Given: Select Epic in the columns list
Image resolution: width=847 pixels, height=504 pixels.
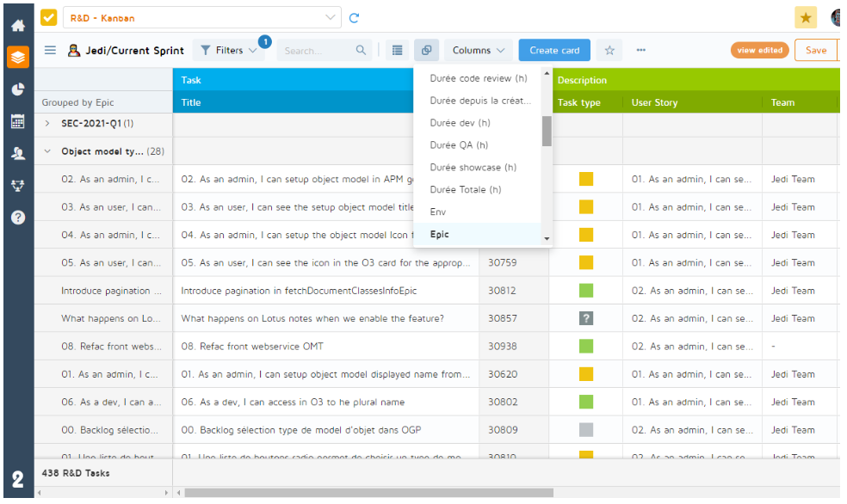Looking at the screenshot, I should pyautogui.click(x=440, y=234).
